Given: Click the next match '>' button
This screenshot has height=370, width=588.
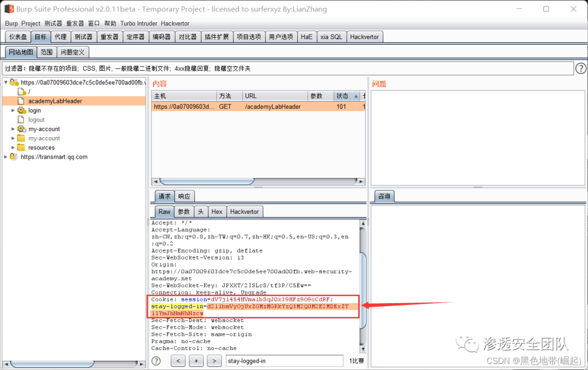Looking at the screenshot, I should point(214,361).
